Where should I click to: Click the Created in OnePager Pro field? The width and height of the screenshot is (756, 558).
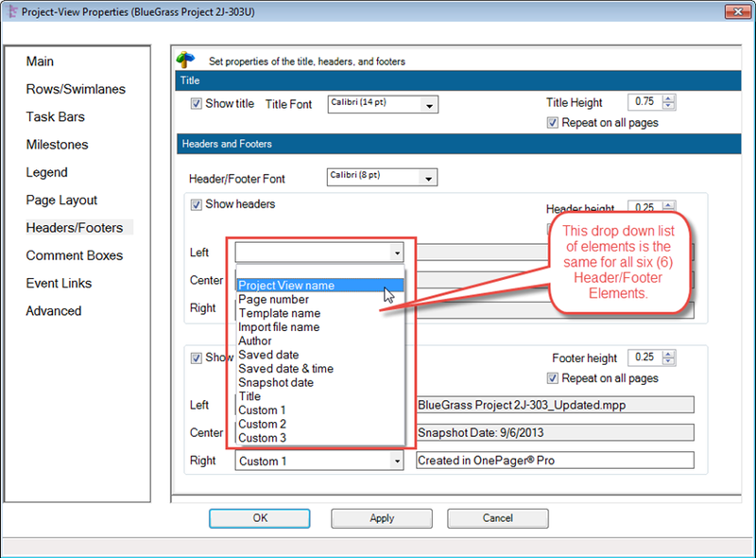pyautogui.click(x=555, y=462)
